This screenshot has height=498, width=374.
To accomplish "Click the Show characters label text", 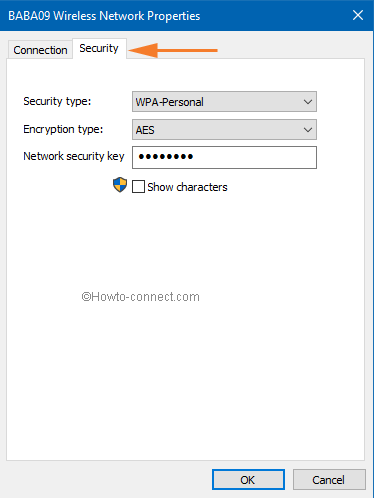I will click(187, 187).
